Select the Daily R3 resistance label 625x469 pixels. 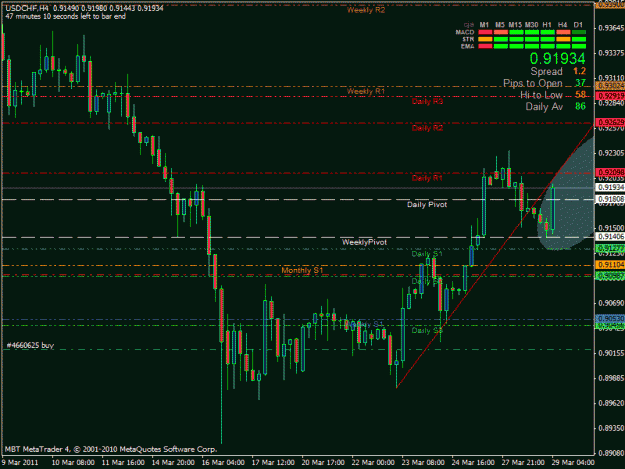(427, 101)
